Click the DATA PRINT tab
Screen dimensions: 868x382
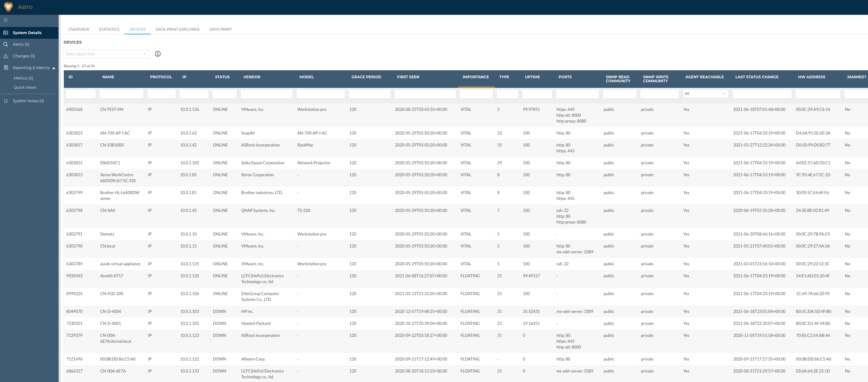click(x=220, y=29)
